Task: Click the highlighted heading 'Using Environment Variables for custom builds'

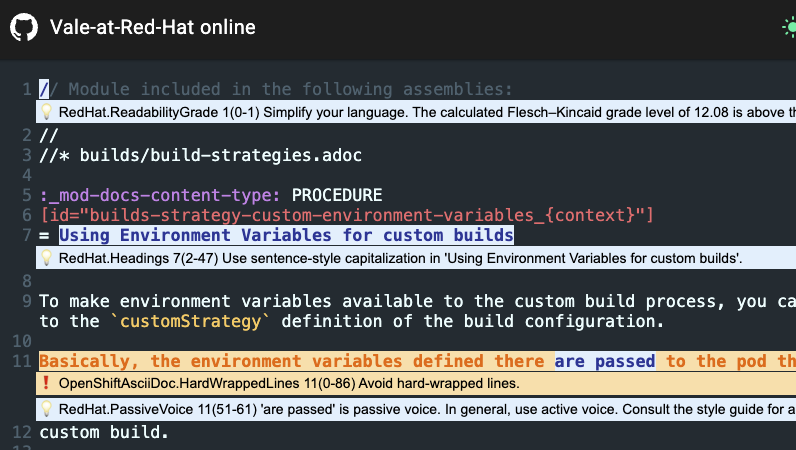Action: point(286,235)
